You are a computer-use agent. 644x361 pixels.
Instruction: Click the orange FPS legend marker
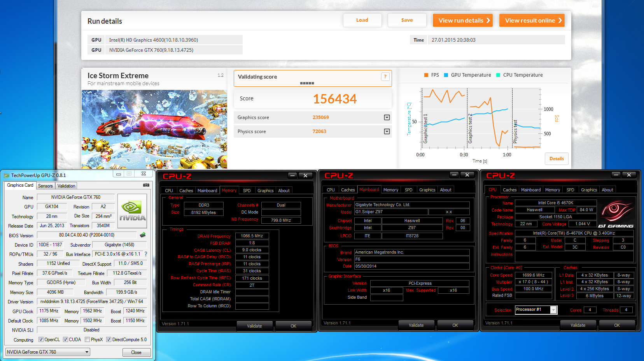426,75
